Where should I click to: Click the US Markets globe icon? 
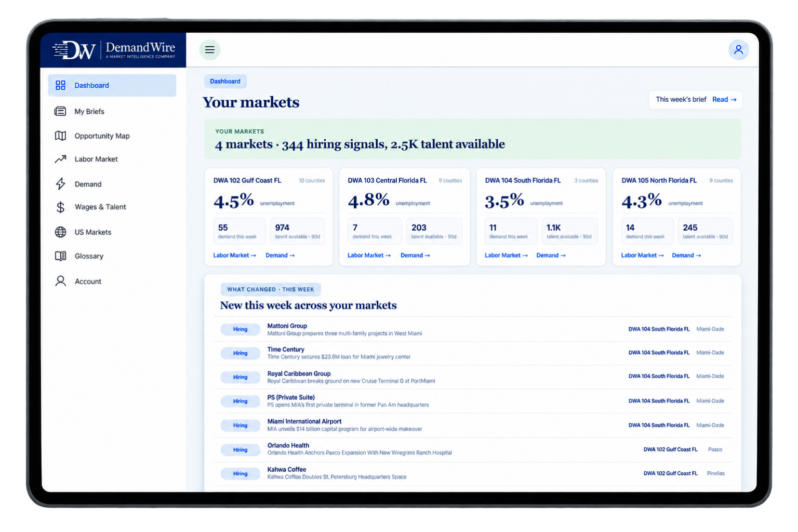point(61,232)
